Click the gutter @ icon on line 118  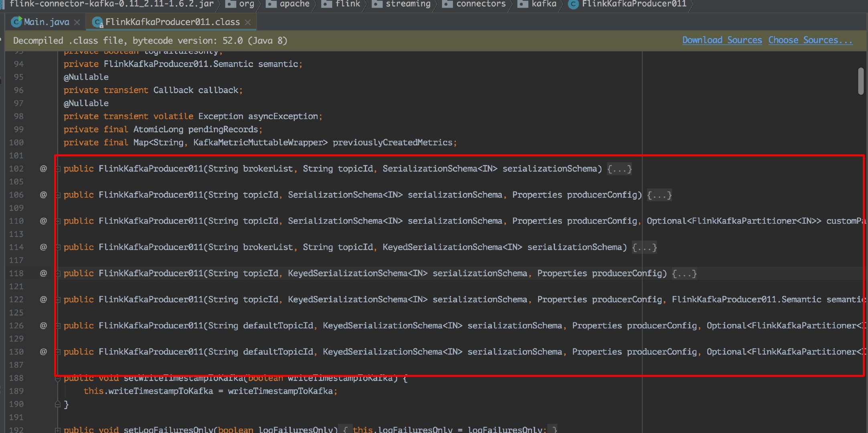tap(43, 273)
